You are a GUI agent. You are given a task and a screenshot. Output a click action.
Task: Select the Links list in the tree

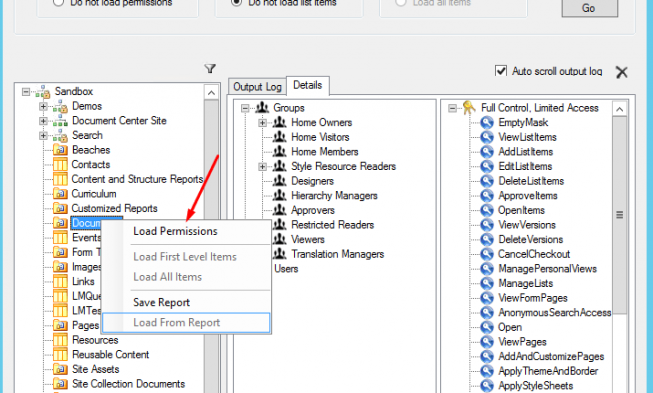click(x=83, y=281)
